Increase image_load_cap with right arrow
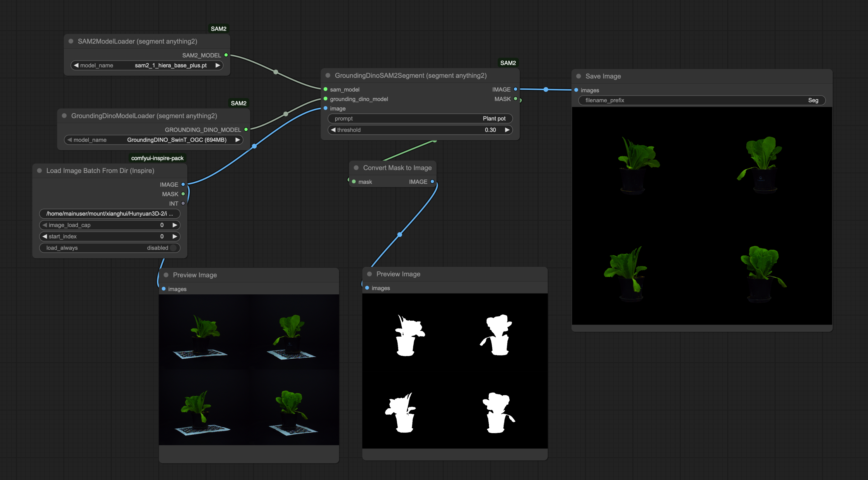Image resolution: width=868 pixels, height=480 pixels. tap(175, 225)
